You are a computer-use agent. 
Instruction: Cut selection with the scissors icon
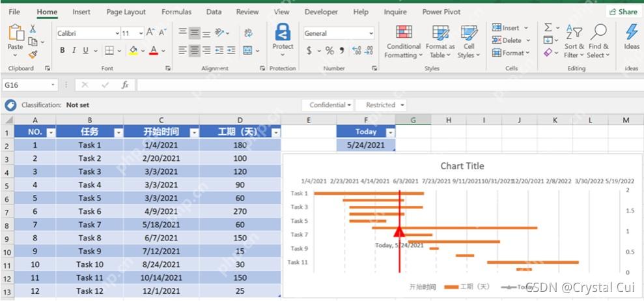tap(33, 29)
